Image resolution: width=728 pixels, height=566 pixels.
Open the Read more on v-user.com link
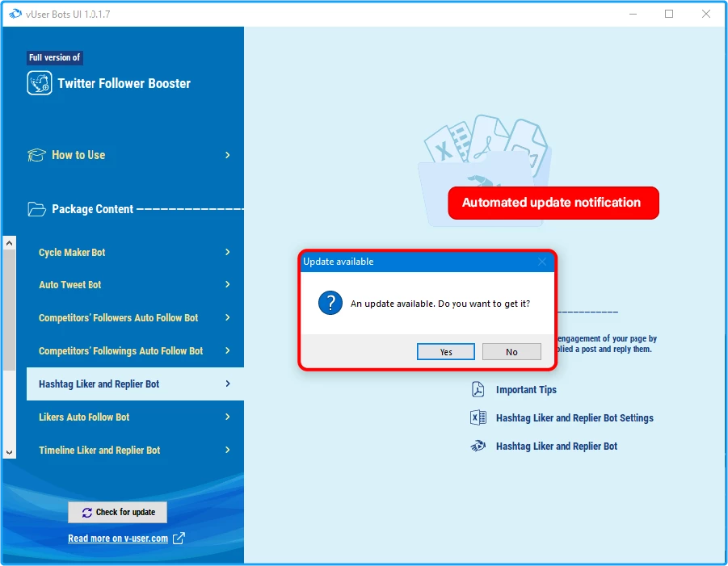pos(118,539)
